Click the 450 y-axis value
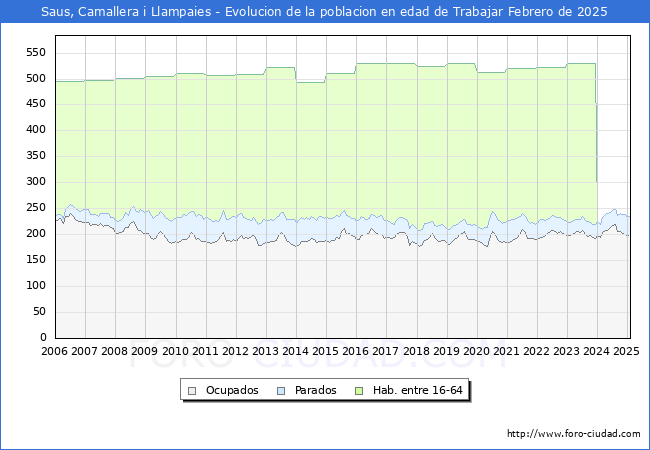Viewport: 650px width, 450px height. 36,104
